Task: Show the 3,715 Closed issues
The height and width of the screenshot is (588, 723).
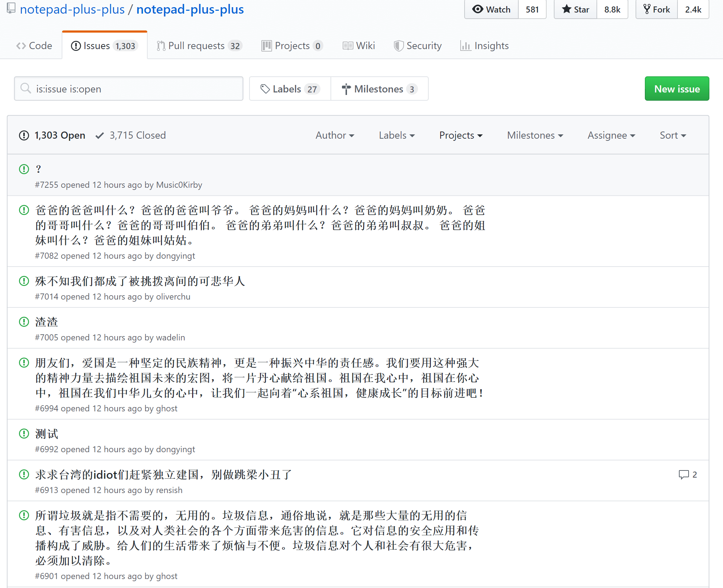Action: [131, 135]
